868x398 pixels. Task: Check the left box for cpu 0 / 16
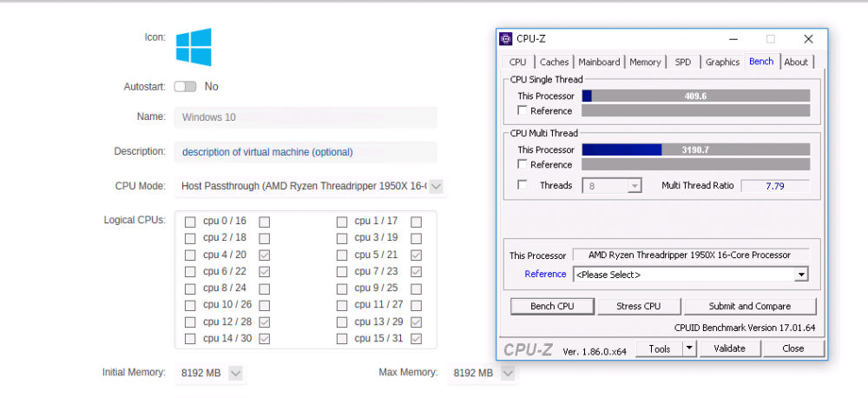coord(190,222)
